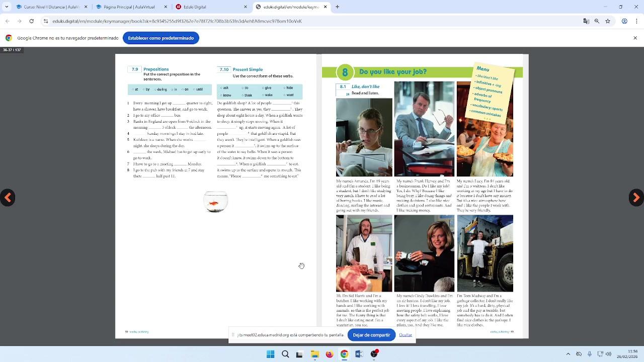Open a new browser tab

pos(337,7)
